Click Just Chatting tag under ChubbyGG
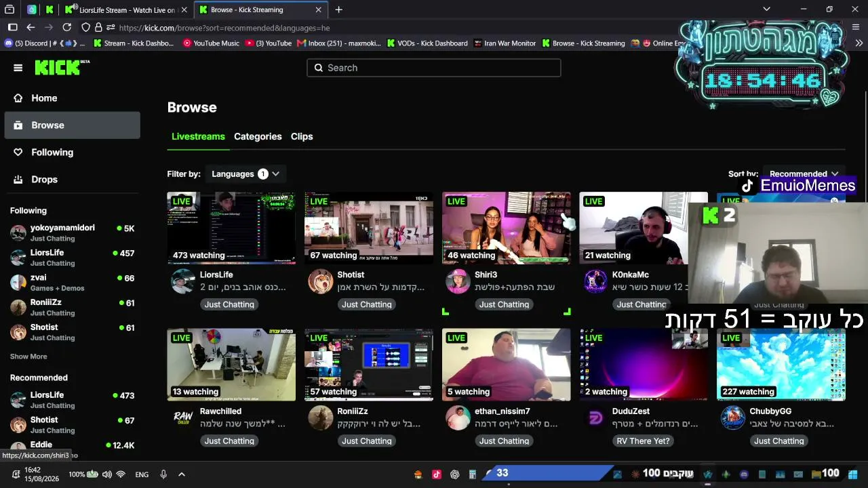This screenshot has height=488, width=868. [779, 441]
